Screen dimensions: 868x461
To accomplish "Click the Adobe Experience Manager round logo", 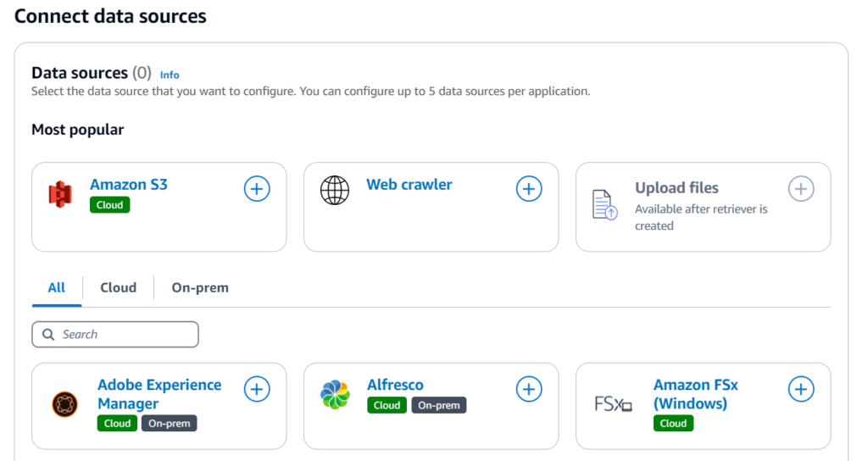I will tap(64, 404).
